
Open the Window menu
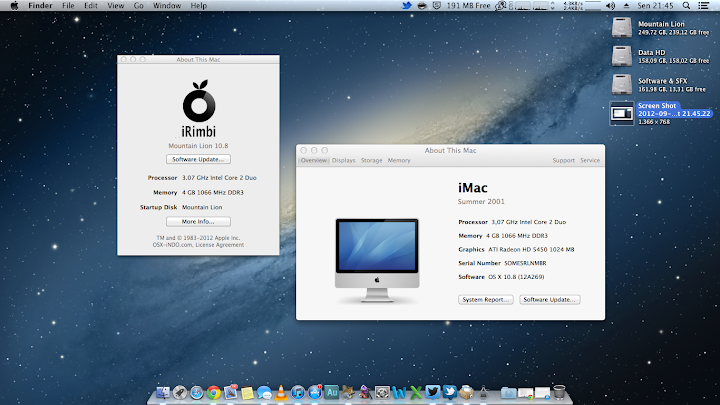(x=167, y=6)
